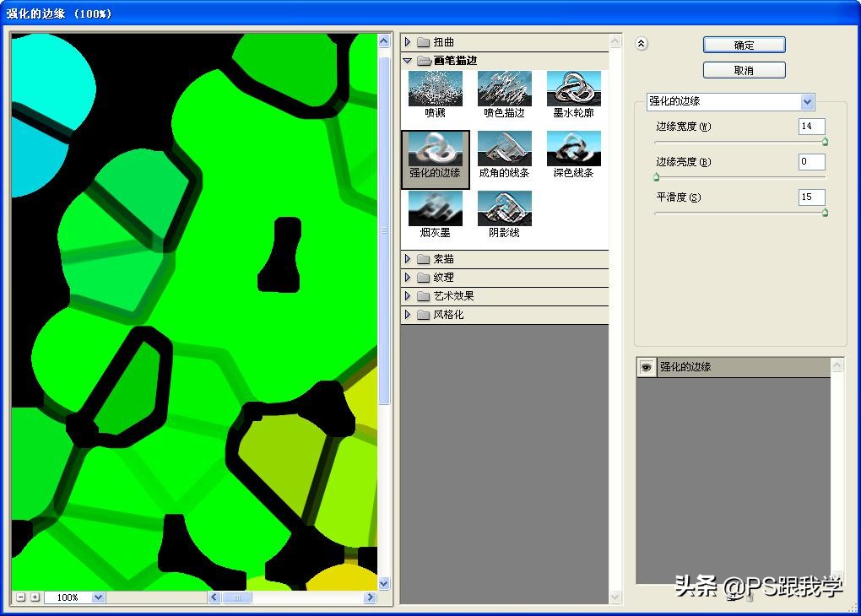Select the 烟灰墨 (Sumi-e) filter thumbnail
Image resolution: width=861 pixels, height=616 pixels.
coord(434,209)
